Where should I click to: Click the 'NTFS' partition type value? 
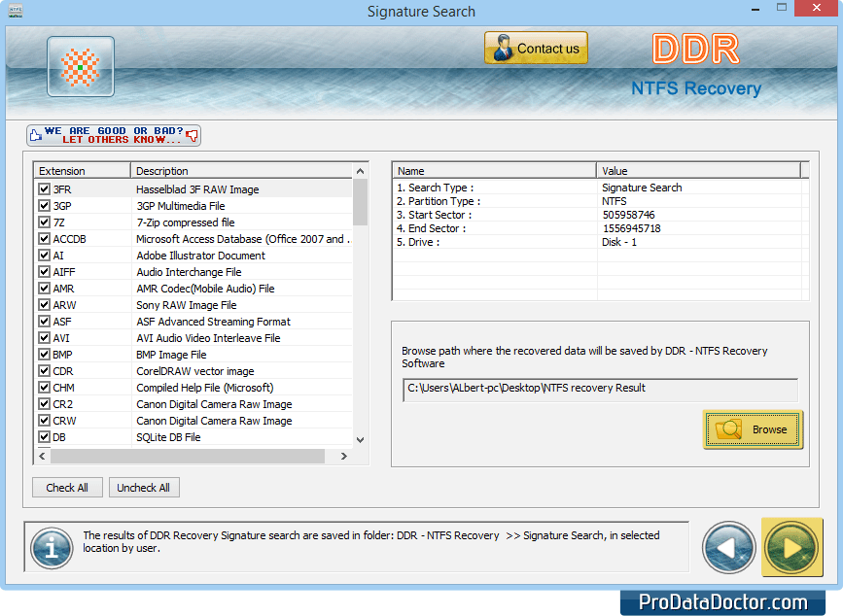pyautogui.click(x=615, y=201)
